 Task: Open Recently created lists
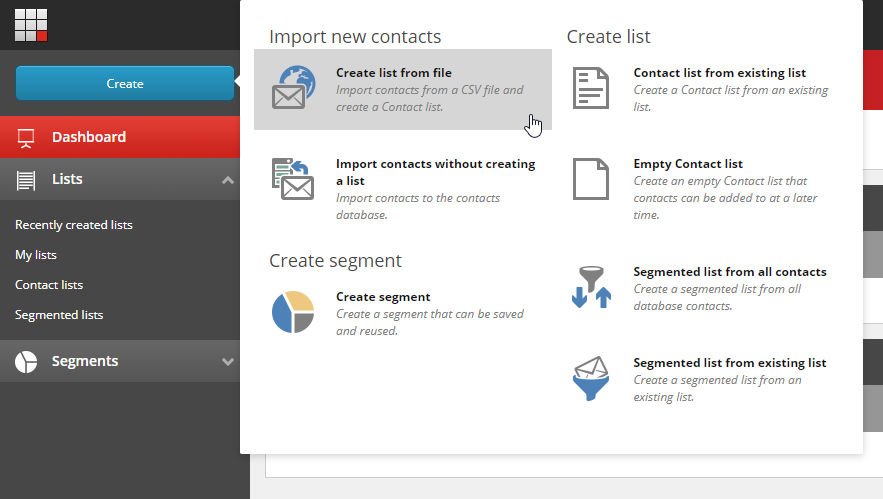74,225
